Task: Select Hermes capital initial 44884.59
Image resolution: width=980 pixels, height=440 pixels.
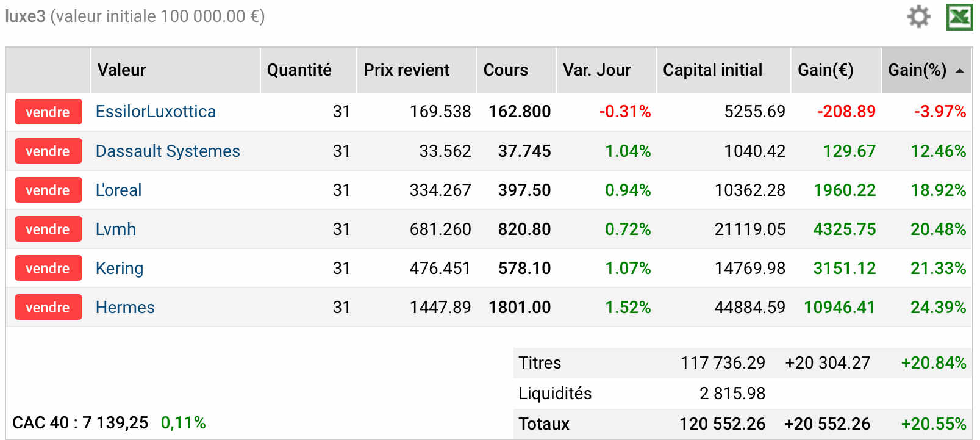Action: pos(750,307)
